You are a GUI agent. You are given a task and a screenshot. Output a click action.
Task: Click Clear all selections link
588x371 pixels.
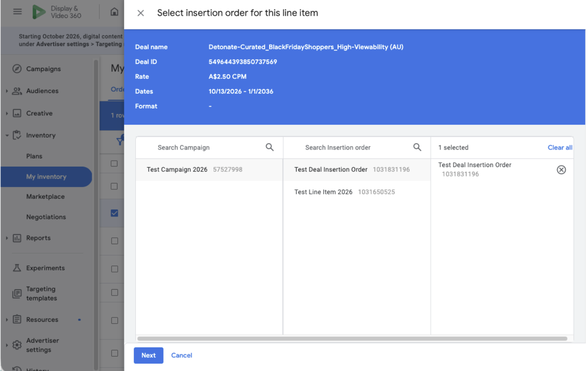pyautogui.click(x=560, y=147)
